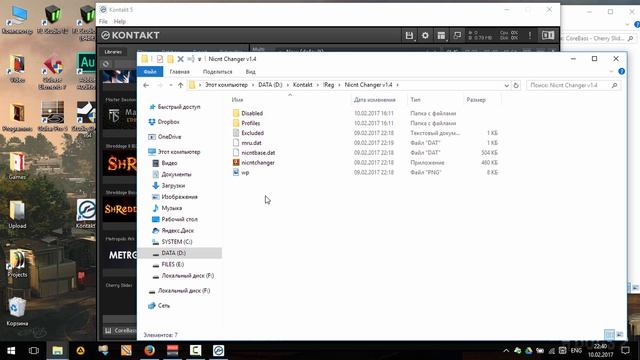Toggle Kontakt minimized view icon
Viewport: 640px width, 360px height.
457,36
